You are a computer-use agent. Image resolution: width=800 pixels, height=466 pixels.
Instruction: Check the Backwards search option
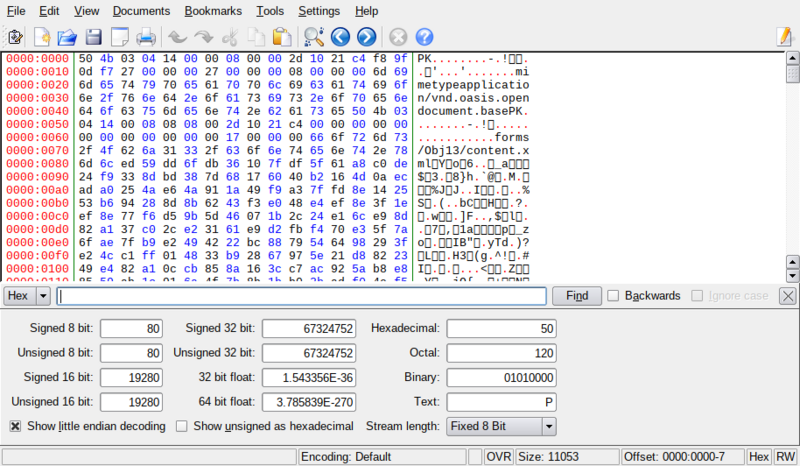[614, 296]
